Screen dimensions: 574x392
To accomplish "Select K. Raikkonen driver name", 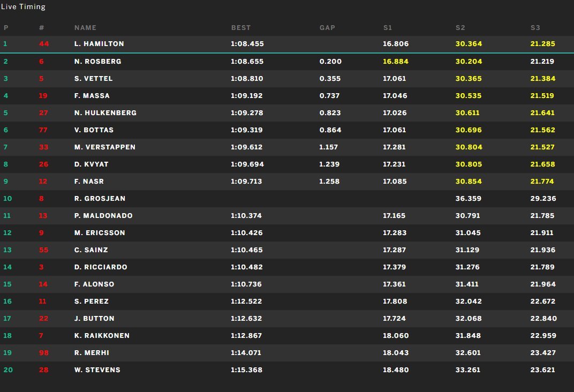I will pyautogui.click(x=102, y=336).
